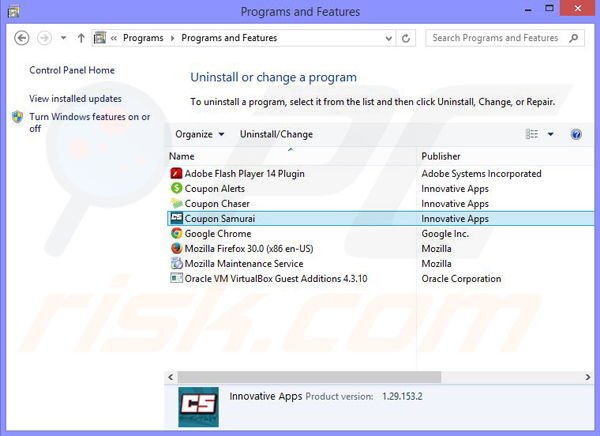
Task: Click the Control Panel icon in address bar
Action: 100,38
